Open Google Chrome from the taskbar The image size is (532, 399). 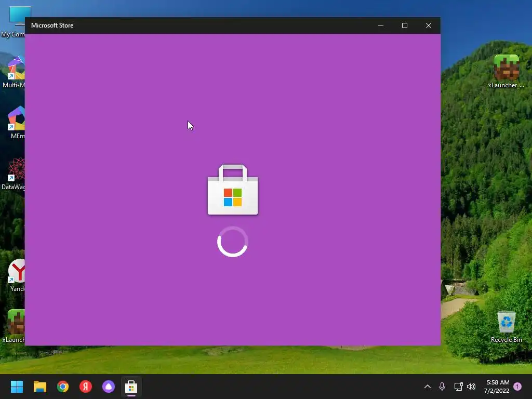click(63, 387)
